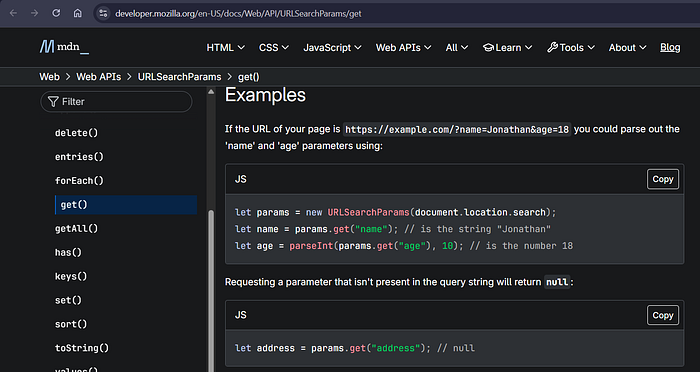Type in the sidebar Filter field

tap(117, 102)
